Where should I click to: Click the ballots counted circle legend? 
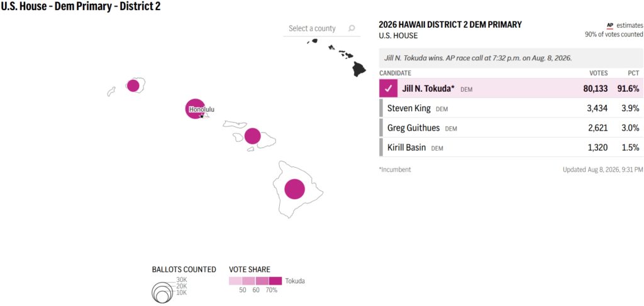162,291
